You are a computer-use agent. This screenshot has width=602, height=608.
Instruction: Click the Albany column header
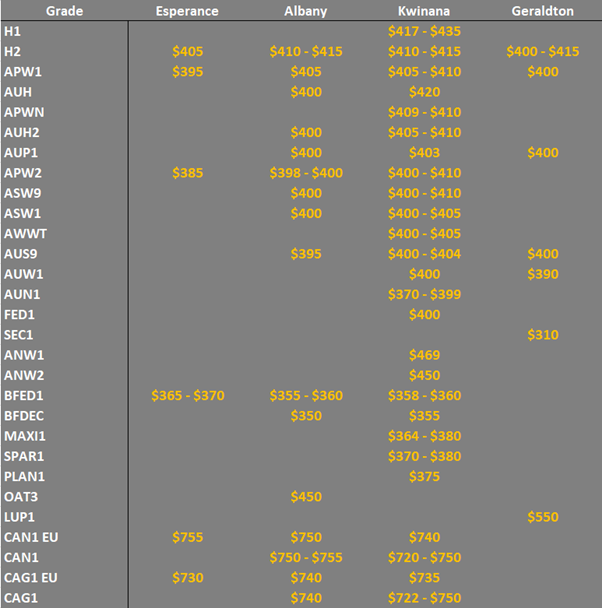coord(305,11)
